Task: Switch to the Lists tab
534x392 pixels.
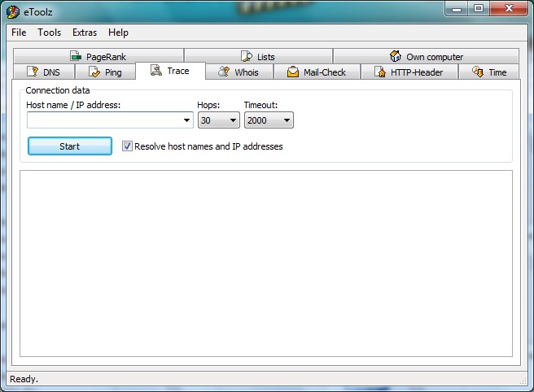Action: pyautogui.click(x=258, y=56)
